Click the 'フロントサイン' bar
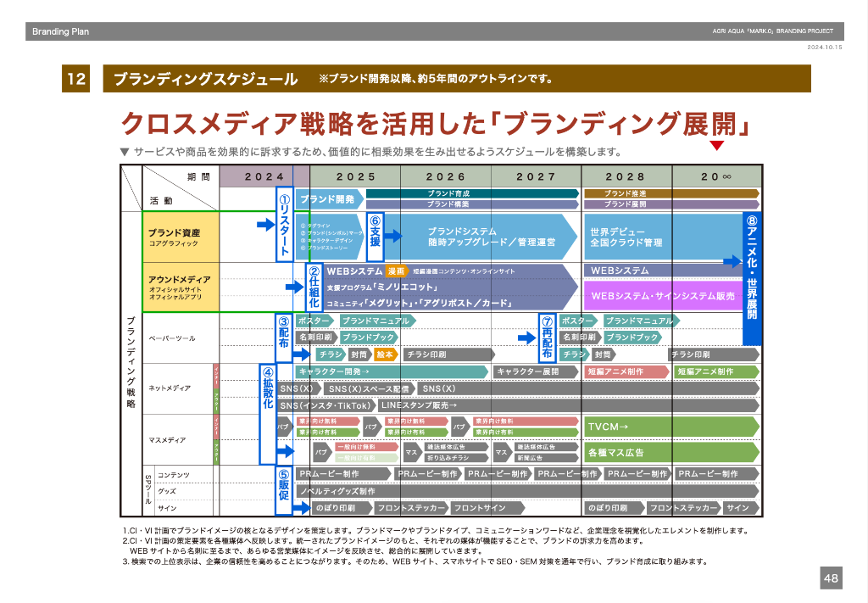This screenshot has height=603, width=868. tap(487, 508)
